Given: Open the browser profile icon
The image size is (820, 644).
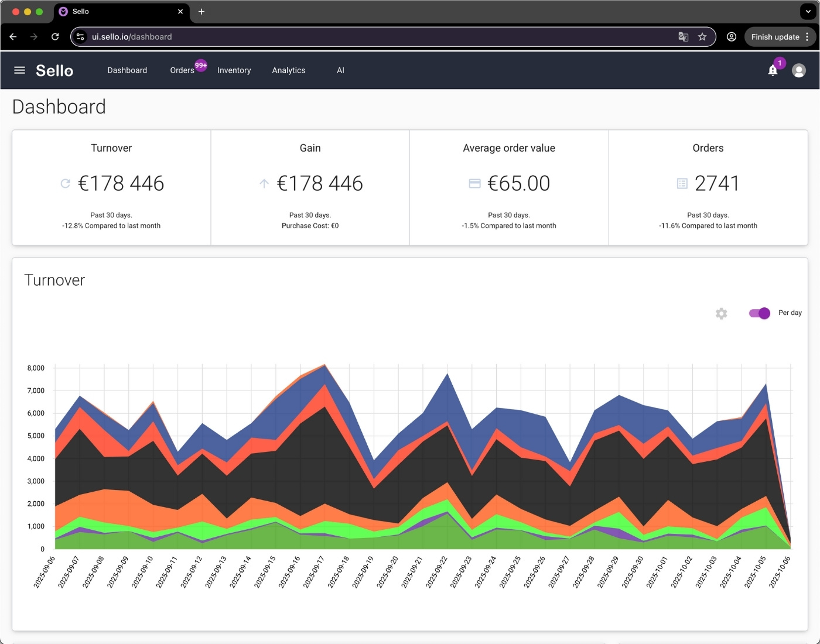Looking at the screenshot, I should coord(731,36).
